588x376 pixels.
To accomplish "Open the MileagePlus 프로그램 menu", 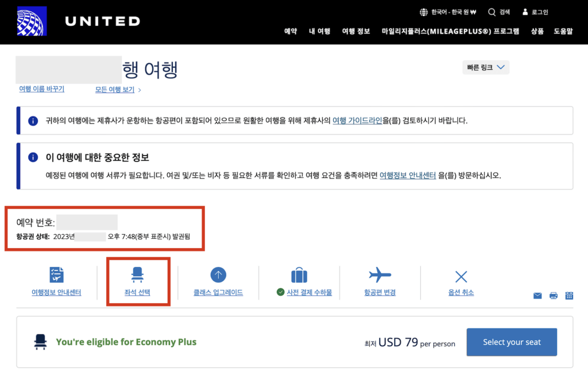I will point(450,31).
